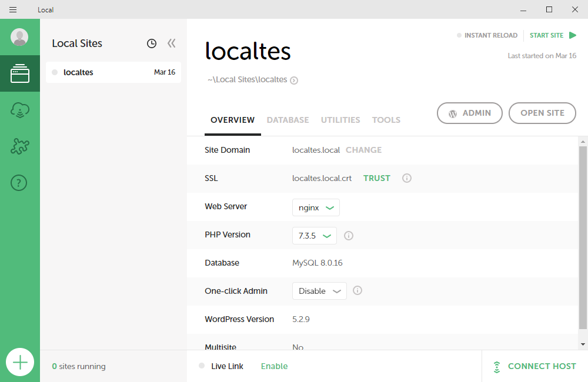Click the recent sites clock icon
Image resolution: width=588 pixels, height=382 pixels.
pyautogui.click(x=152, y=43)
